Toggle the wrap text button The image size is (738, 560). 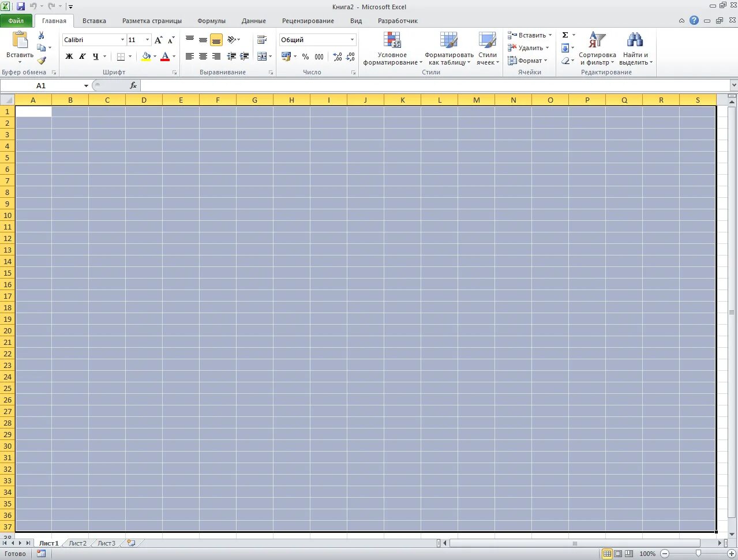pos(262,40)
